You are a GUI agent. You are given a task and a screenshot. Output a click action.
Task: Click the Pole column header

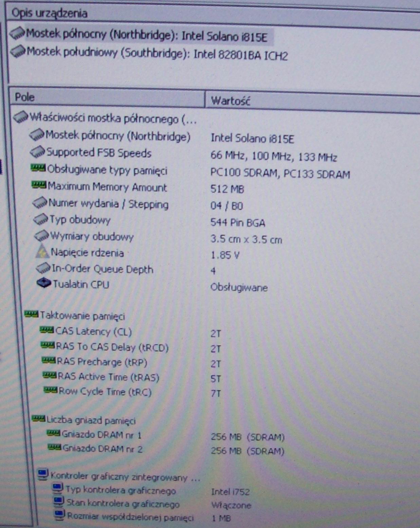click(107, 97)
